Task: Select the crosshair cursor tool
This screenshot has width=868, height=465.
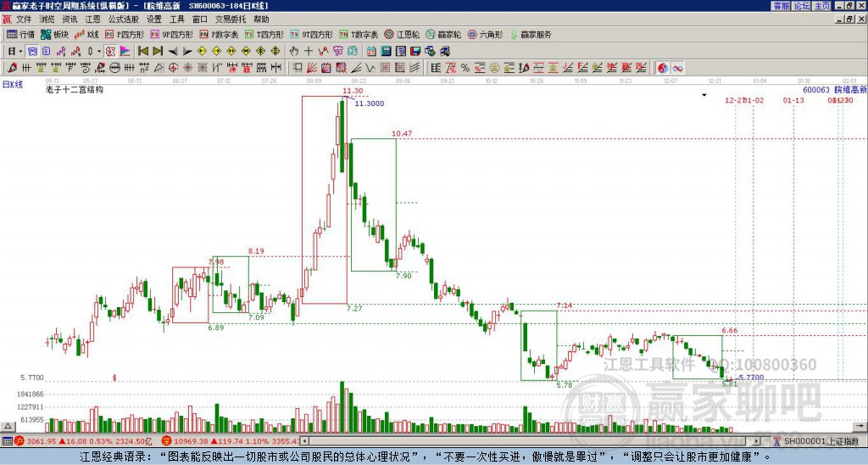Action: pos(309,52)
